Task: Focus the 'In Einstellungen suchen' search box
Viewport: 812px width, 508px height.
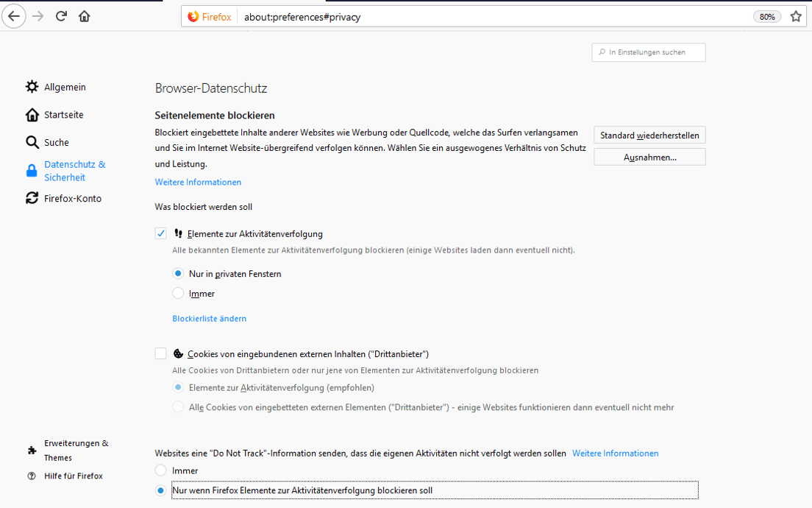Action: point(649,52)
